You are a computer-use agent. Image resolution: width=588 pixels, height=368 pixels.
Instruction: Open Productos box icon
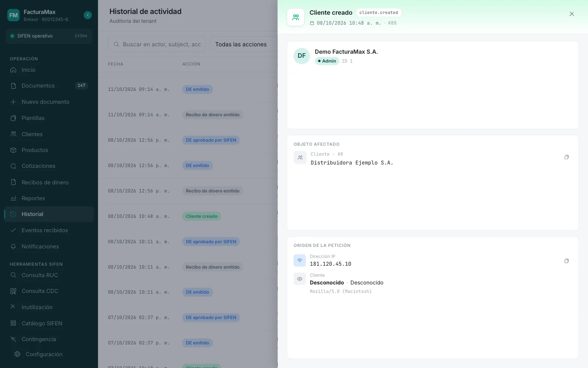13,150
